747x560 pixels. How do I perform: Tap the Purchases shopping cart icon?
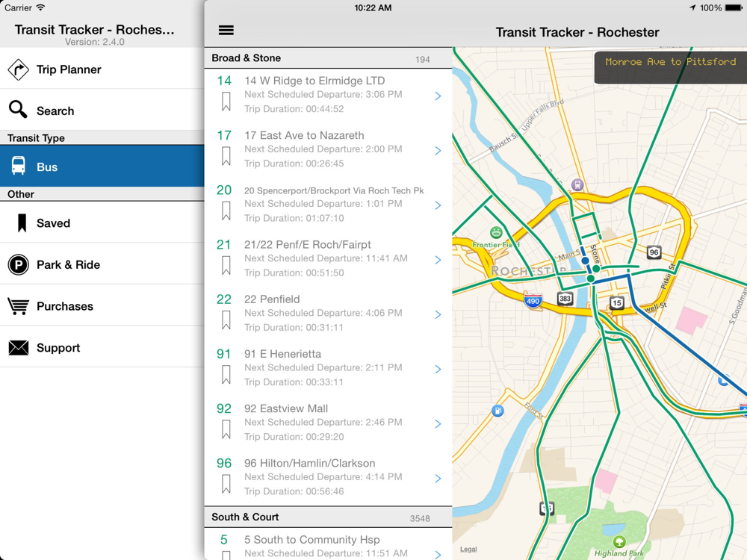tap(18, 306)
